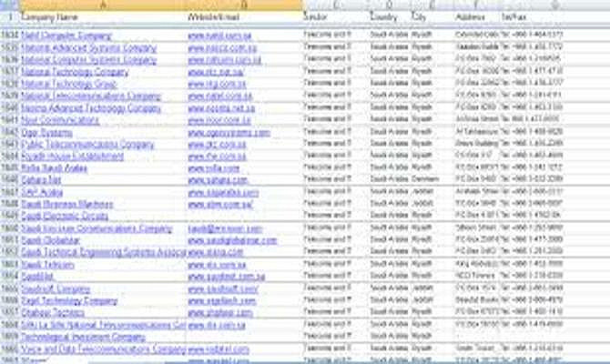Select the row 1642 header number

(10, 132)
